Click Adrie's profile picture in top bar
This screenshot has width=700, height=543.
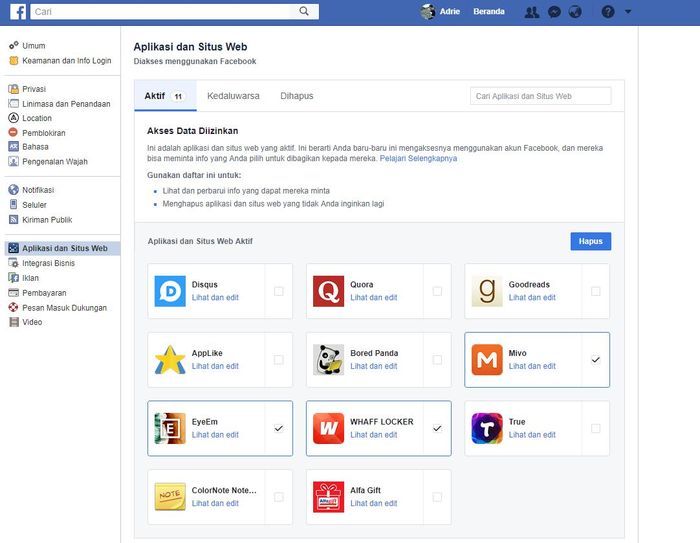pos(428,12)
